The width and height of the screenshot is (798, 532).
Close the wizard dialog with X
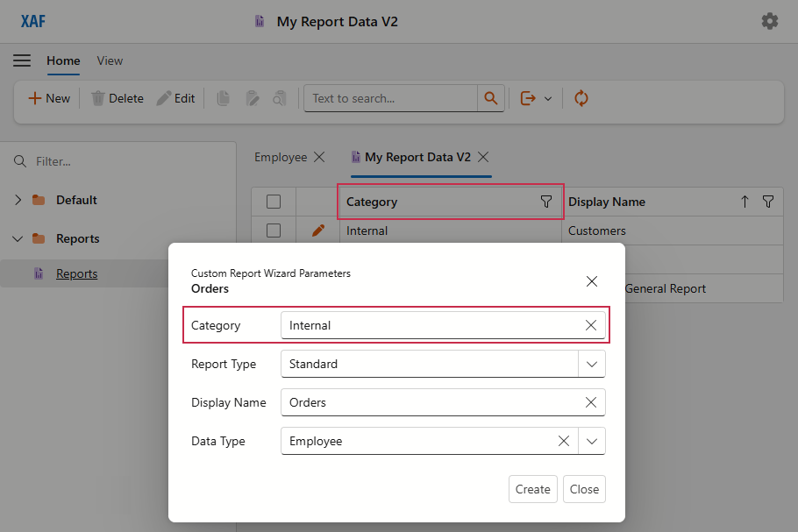point(591,281)
